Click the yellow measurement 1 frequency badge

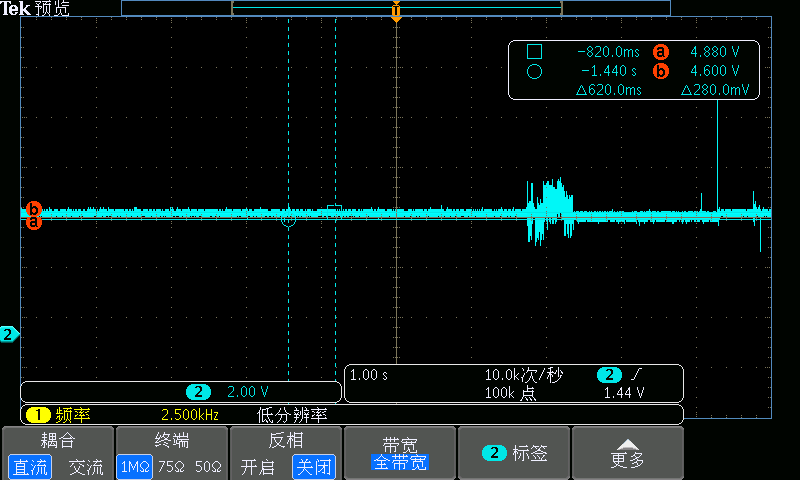[x=38, y=414]
